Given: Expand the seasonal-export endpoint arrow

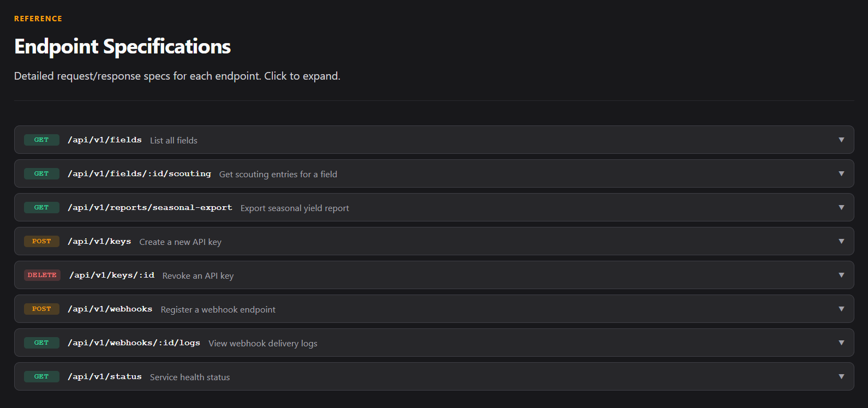Looking at the screenshot, I should [841, 208].
